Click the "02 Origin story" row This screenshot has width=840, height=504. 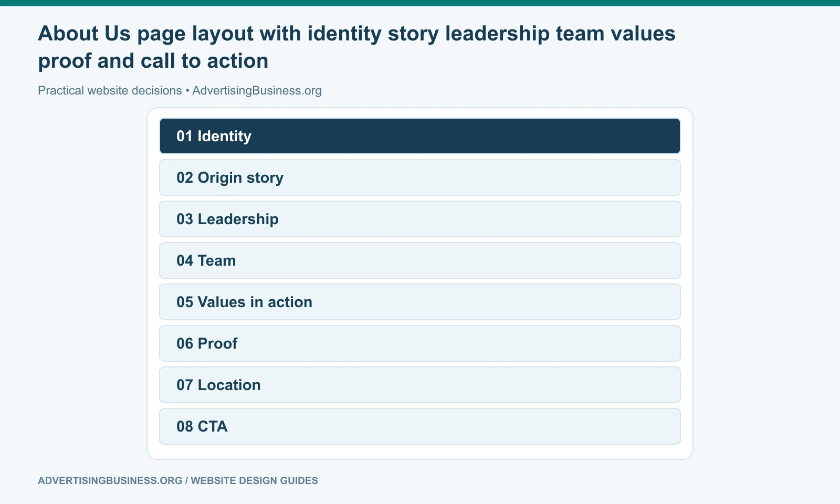pos(420,177)
